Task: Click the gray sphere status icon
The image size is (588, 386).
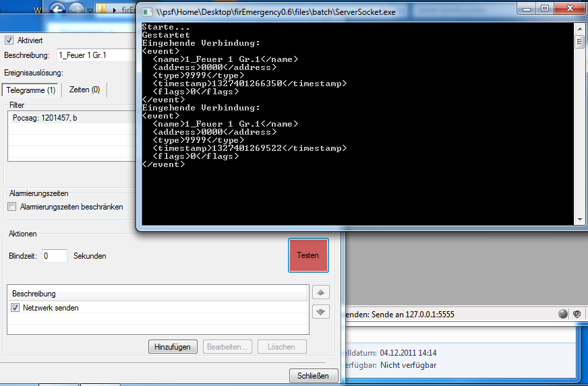Action: pos(563,314)
